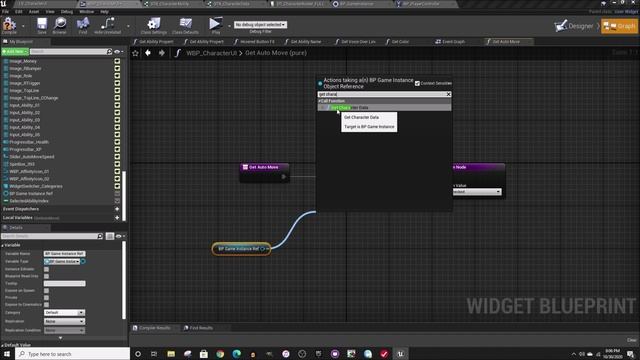
Task: Click Add New button in My Blueprint
Action: [x=15, y=52]
